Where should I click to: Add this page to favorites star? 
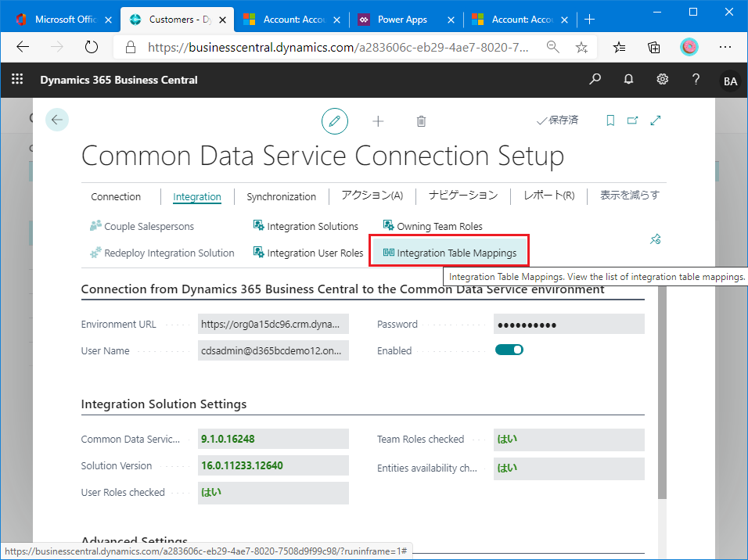[x=581, y=47]
